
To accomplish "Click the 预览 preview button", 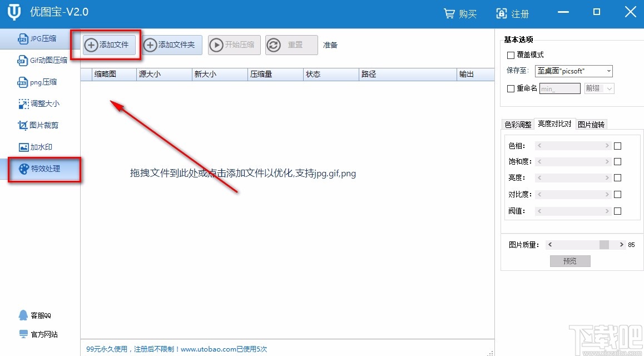I will click(x=570, y=260).
